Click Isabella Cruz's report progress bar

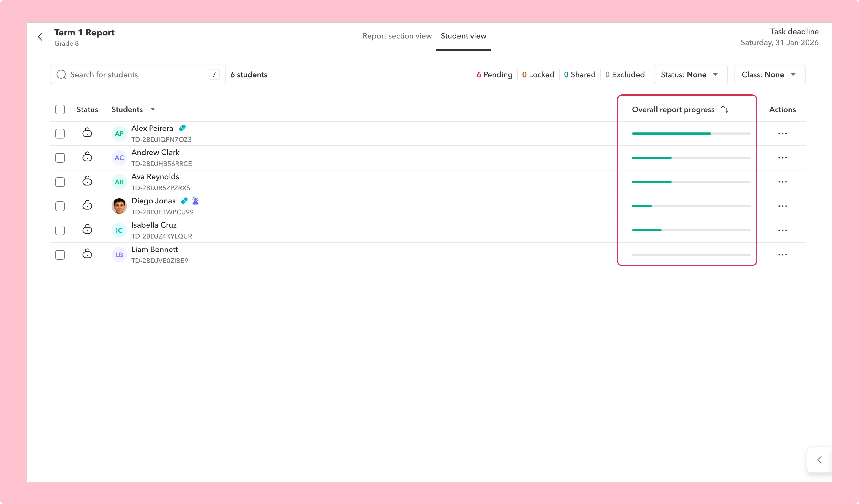[691, 230]
